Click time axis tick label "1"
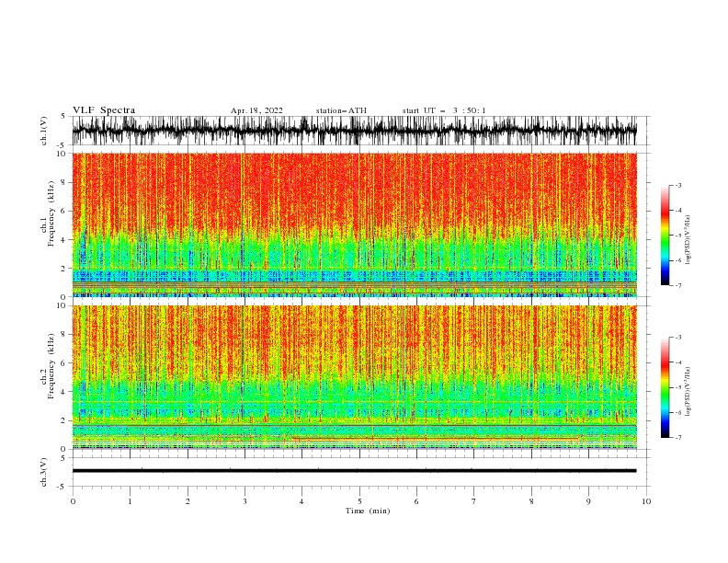The height and width of the screenshot is (563, 728). pos(130,501)
